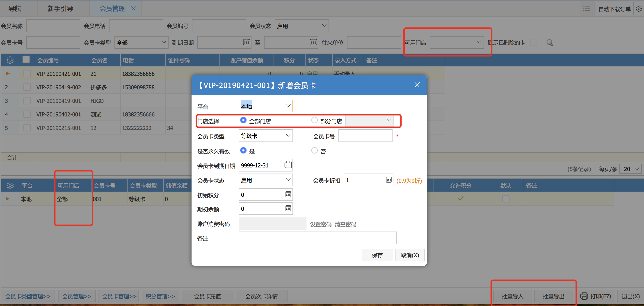Open 平台 dropdown in dialog
The height and width of the screenshot is (306, 644).
point(265,106)
